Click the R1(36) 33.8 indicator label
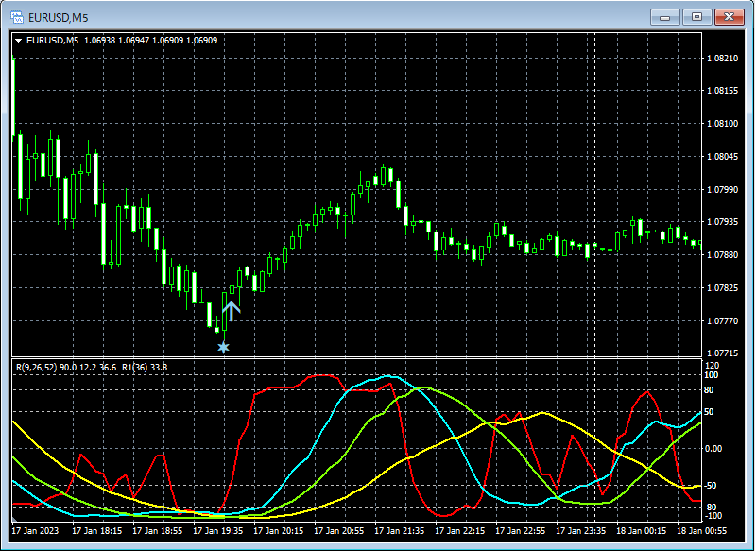This screenshot has width=756, height=551. point(145,368)
